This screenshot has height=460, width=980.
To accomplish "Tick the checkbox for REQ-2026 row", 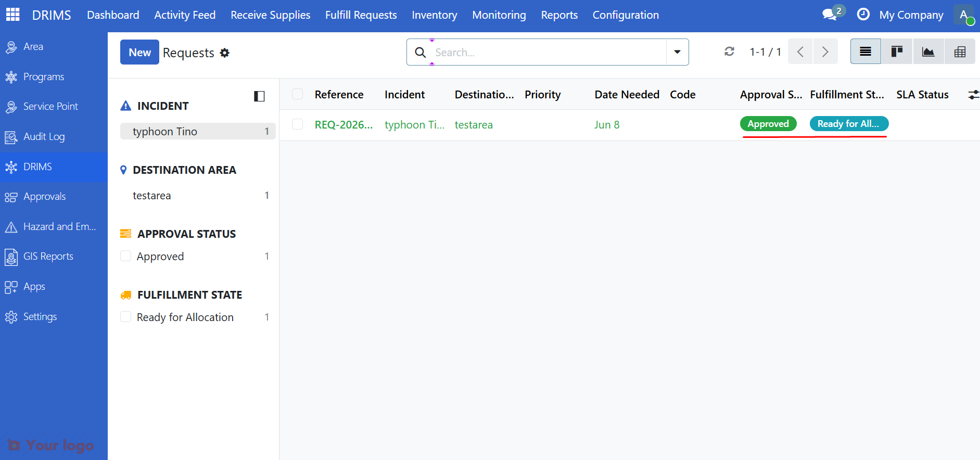I will pyautogui.click(x=298, y=124).
